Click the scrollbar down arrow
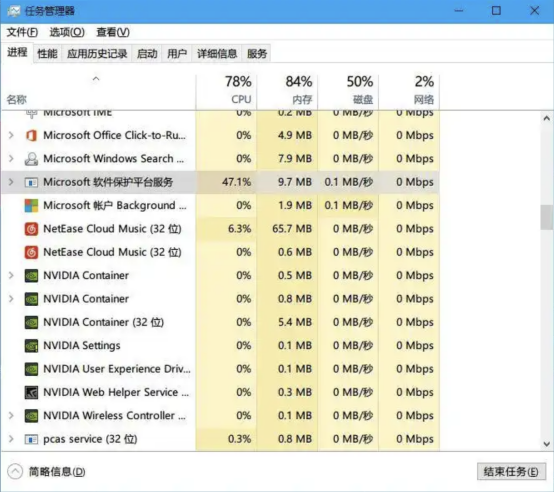 [x=547, y=444]
